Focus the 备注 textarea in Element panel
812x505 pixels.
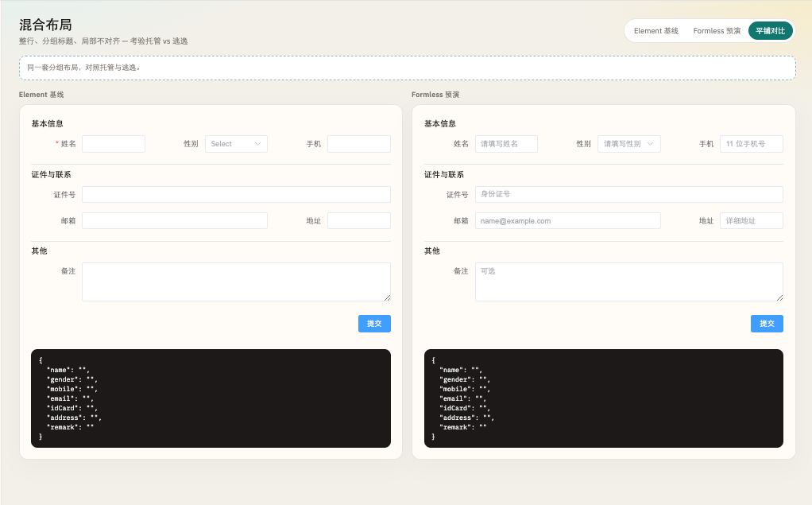(x=236, y=282)
